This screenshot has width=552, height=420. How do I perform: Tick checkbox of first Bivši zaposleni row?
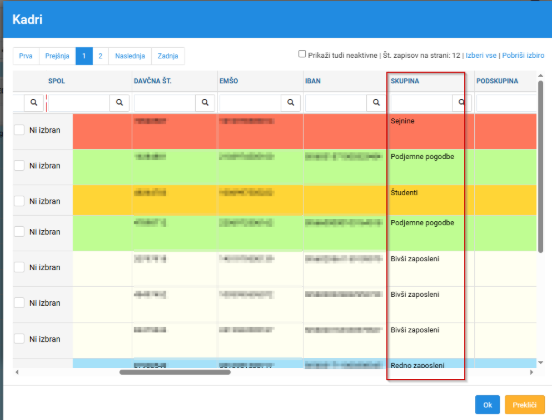coord(19,267)
